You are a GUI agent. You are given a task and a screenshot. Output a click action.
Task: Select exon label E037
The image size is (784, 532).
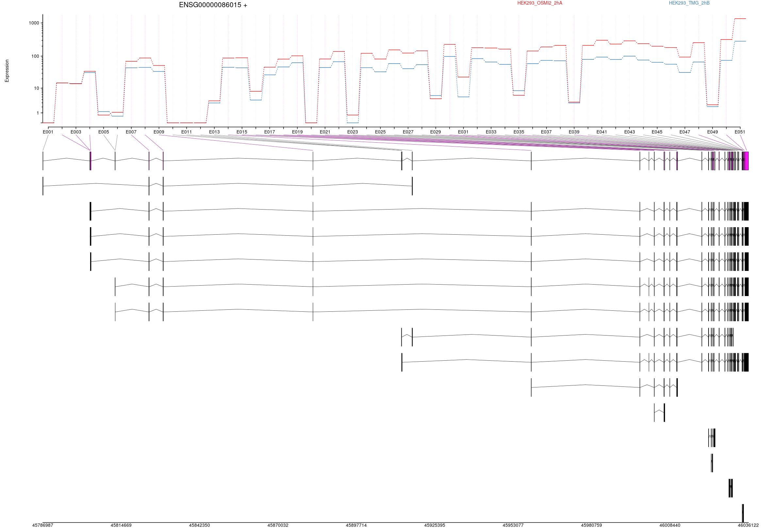[547, 132]
